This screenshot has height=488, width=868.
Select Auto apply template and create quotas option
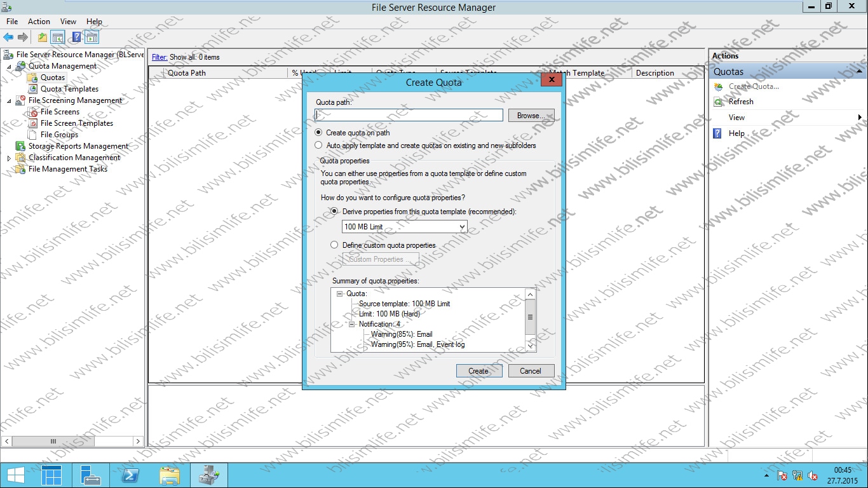319,146
